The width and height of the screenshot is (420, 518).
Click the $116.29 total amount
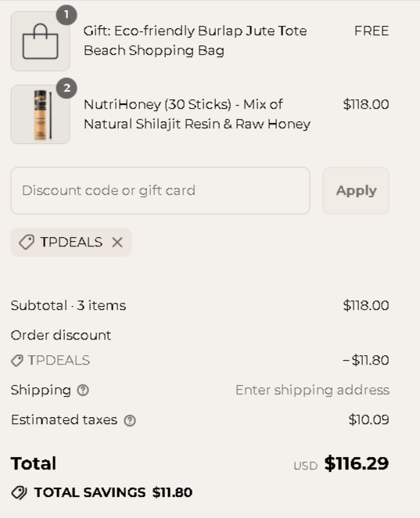[357, 463]
